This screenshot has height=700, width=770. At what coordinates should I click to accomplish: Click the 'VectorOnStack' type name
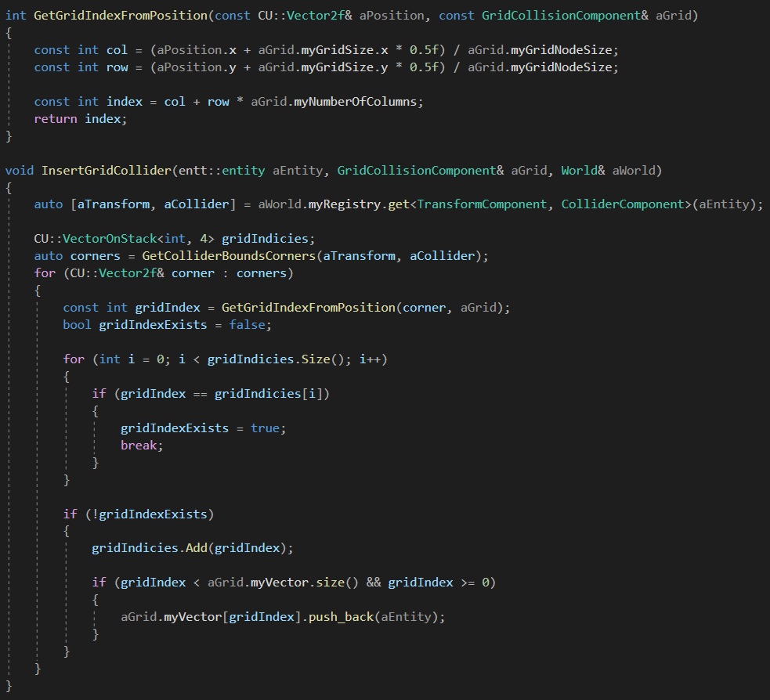[x=110, y=239]
